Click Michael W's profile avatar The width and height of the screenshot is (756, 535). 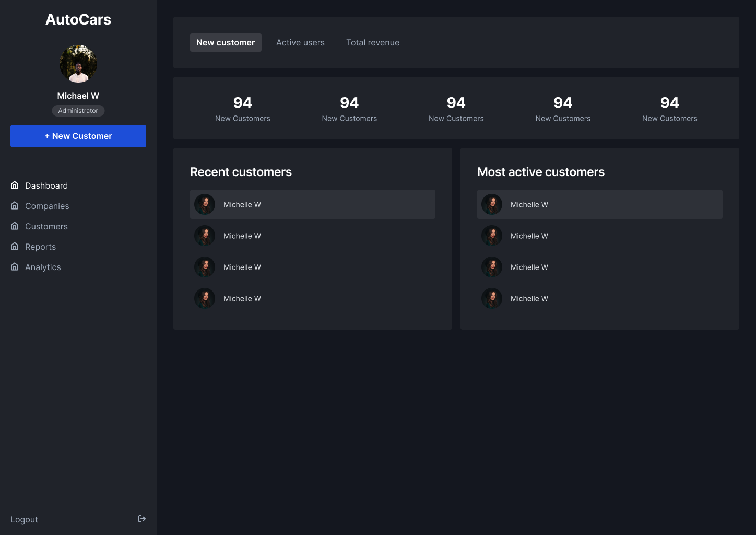pos(78,64)
